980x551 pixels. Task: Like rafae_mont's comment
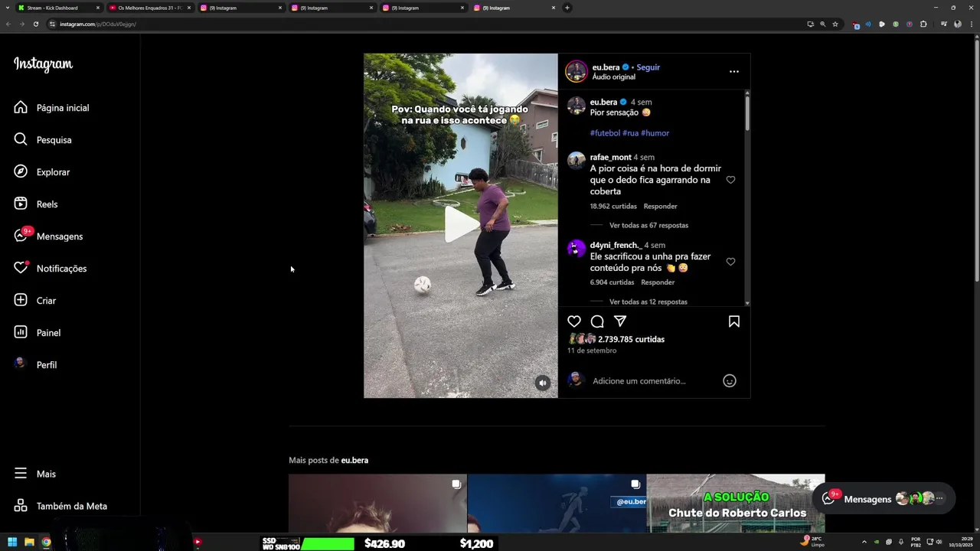coord(730,180)
